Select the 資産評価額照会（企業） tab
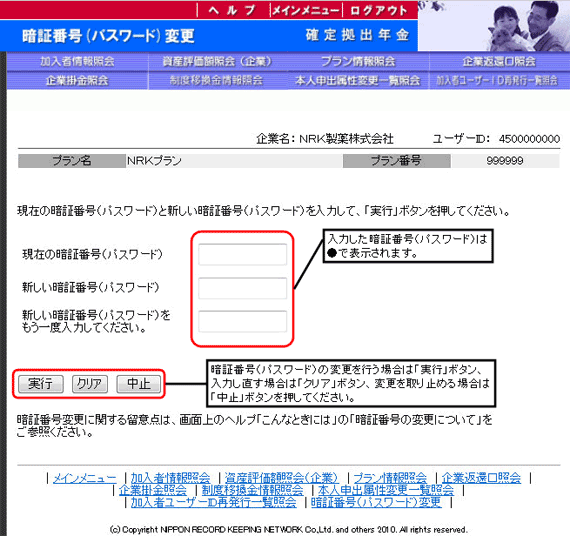This screenshot has height=536, width=570. point(217,61)
